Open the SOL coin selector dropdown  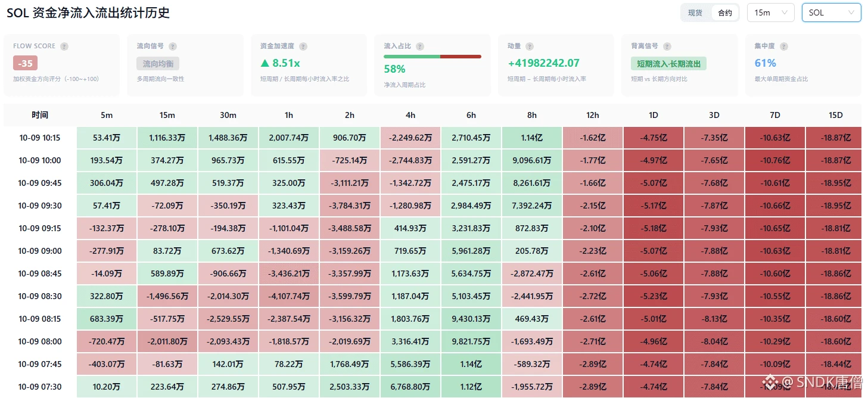click(x=832, y=13)
